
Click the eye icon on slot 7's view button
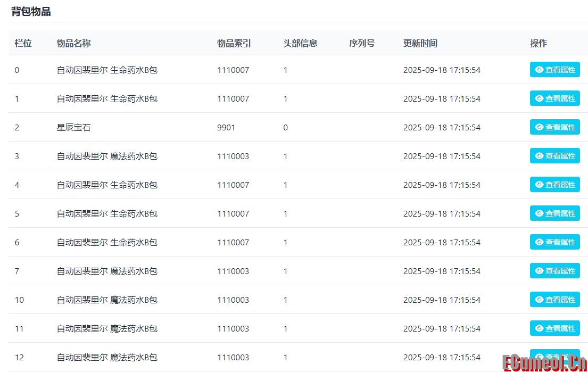click(x=539, y=270)
